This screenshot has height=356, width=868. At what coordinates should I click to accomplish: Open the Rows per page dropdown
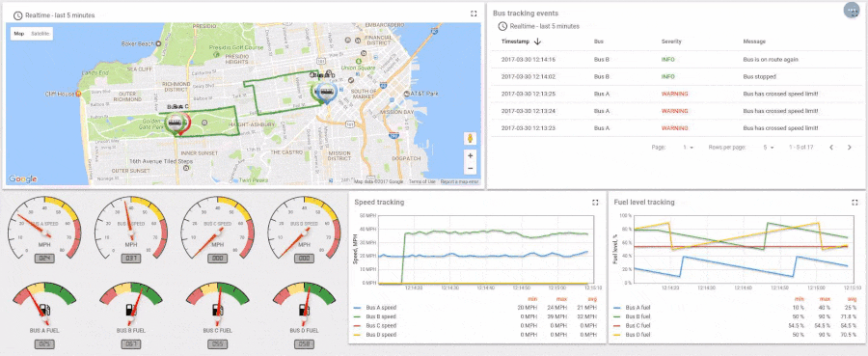[769, 148]
